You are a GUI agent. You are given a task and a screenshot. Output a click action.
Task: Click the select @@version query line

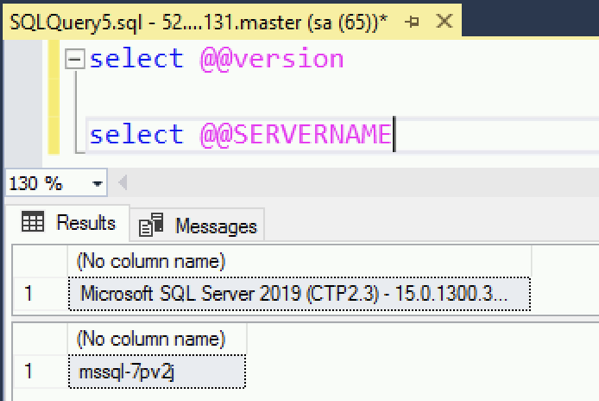pyautogui.click(x=217, y=59)
